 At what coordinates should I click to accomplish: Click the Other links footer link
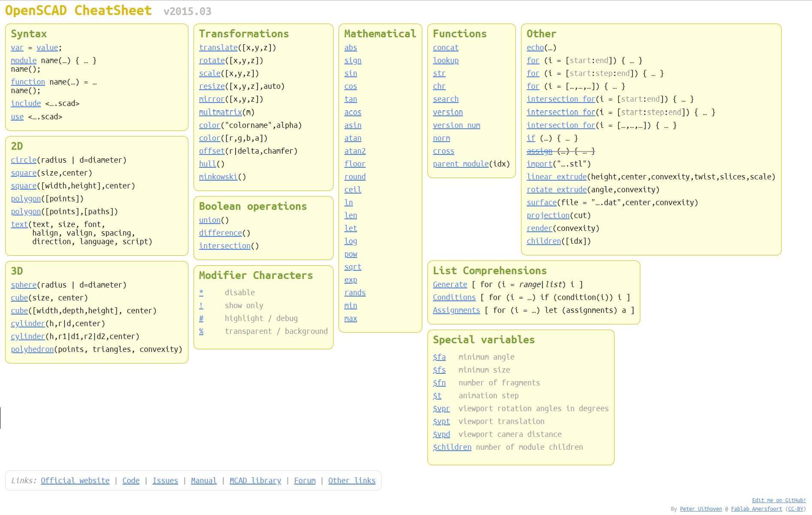(352, 481)
